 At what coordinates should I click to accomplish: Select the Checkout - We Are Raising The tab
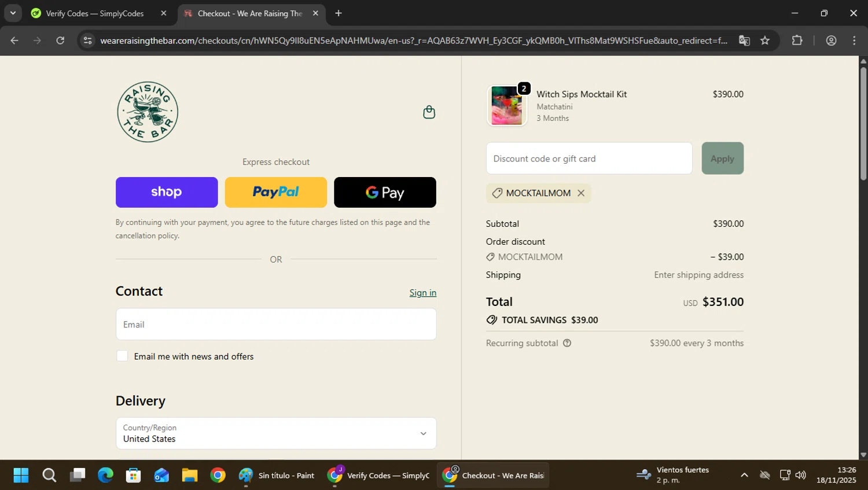251,13
